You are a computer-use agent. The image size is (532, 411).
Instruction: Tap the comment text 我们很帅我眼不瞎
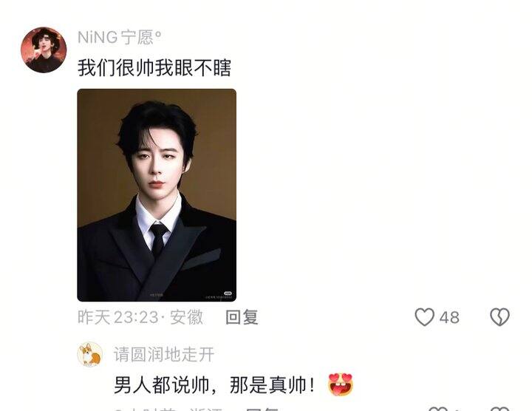(x=154, y=68)
